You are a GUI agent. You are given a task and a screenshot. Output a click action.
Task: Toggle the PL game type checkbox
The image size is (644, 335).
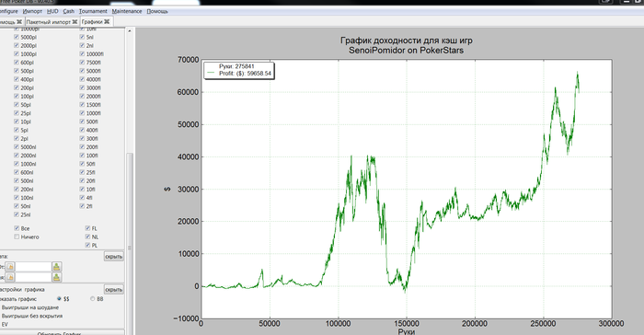pyautogui.click(x=87, y=245)
